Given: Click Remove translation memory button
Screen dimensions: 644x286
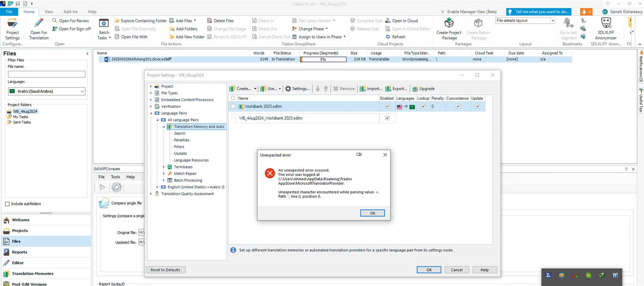Looking at the screenshot, I should click(x=344, y=89).
